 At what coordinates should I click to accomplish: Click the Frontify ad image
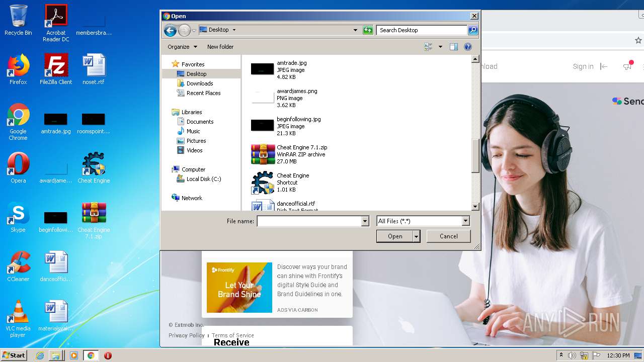[239, 288]
